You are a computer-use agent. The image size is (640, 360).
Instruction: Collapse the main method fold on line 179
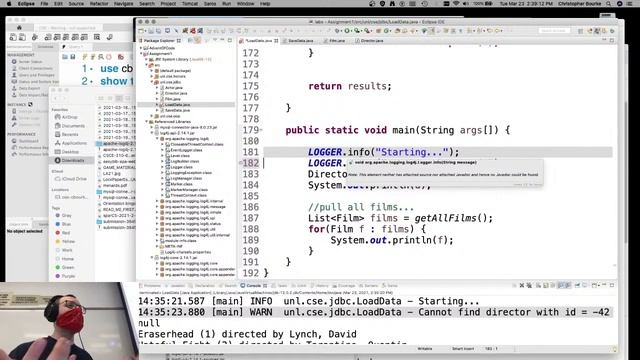(261, 130)
